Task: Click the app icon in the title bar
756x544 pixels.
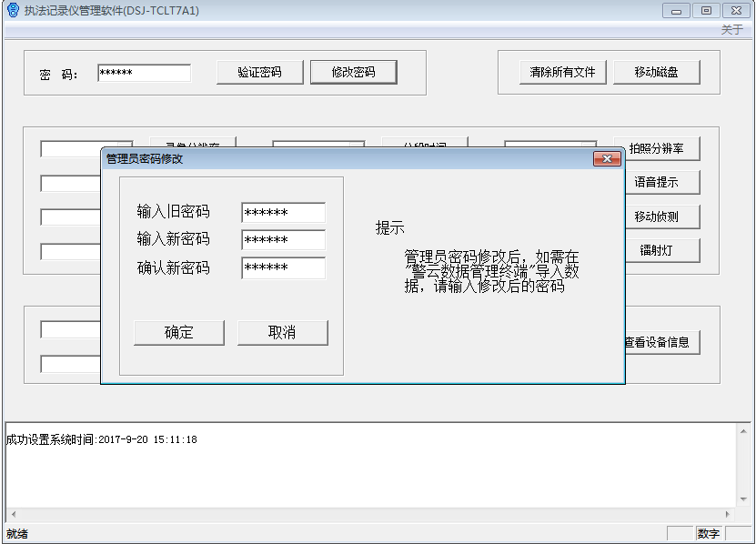Action: [13, 10]
